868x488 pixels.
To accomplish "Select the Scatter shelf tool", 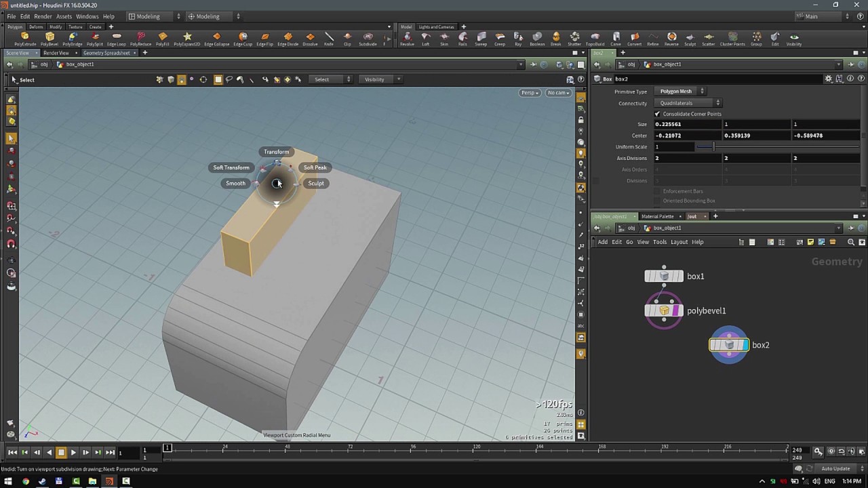I will [x=709, y=39].
